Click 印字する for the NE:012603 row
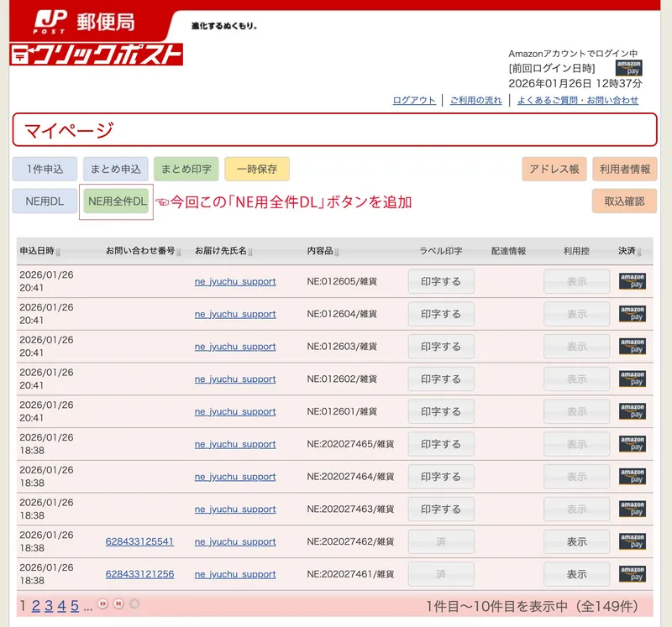The image size is (672, 627). [441, 347]
